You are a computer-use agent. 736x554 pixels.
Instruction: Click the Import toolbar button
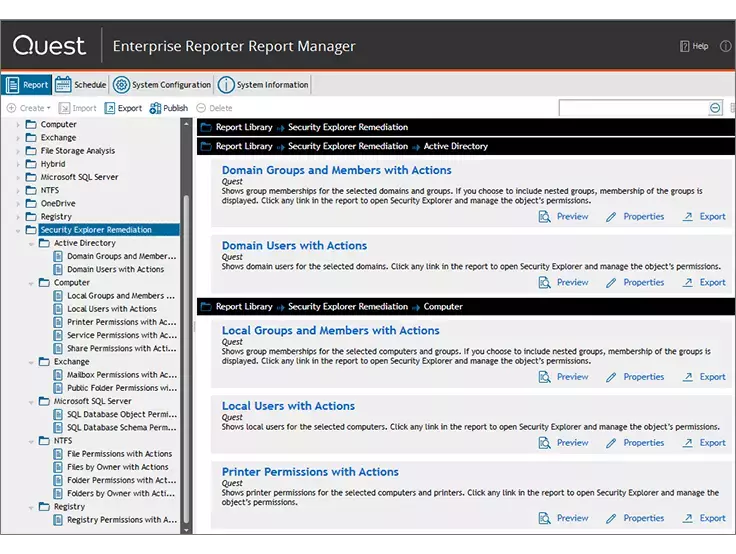point(77,108)
